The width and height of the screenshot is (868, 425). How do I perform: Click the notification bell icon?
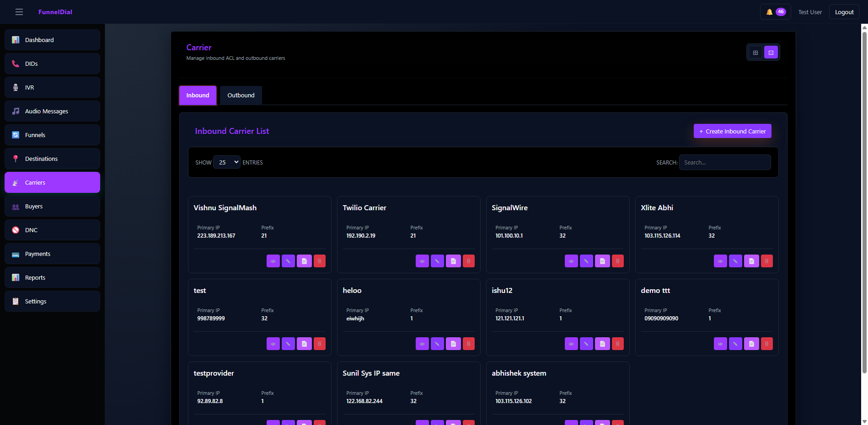[770, 12]
